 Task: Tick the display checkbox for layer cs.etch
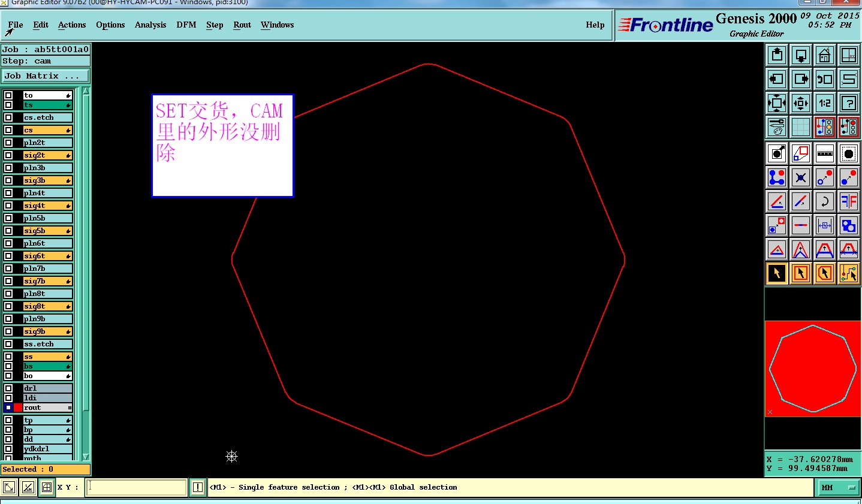(8, 117)
